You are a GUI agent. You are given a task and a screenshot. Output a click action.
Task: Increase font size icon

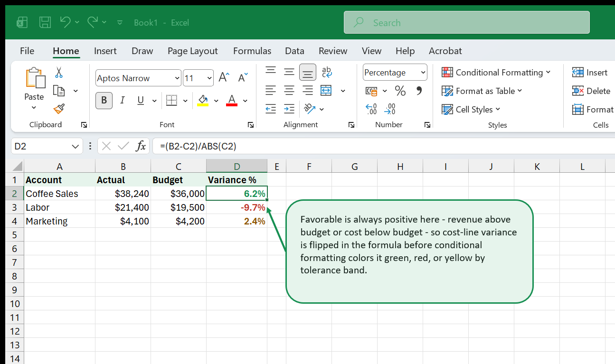coord(224,78)
